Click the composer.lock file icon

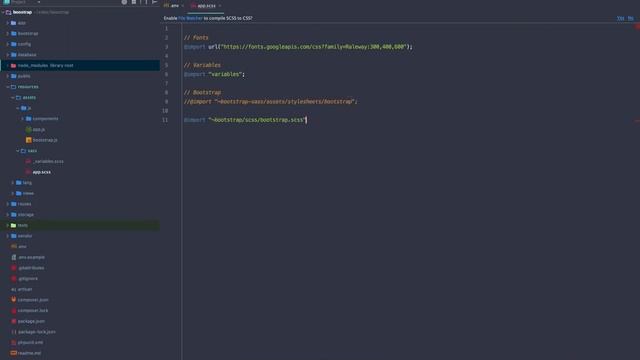coord(13,311)
